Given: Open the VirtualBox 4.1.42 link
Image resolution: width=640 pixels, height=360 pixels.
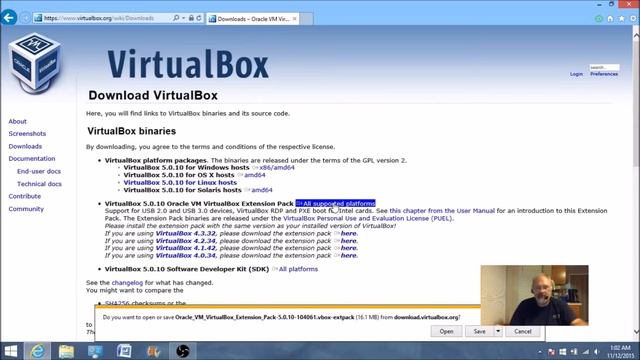Looking at the screenshot, I should coord(185,248).
